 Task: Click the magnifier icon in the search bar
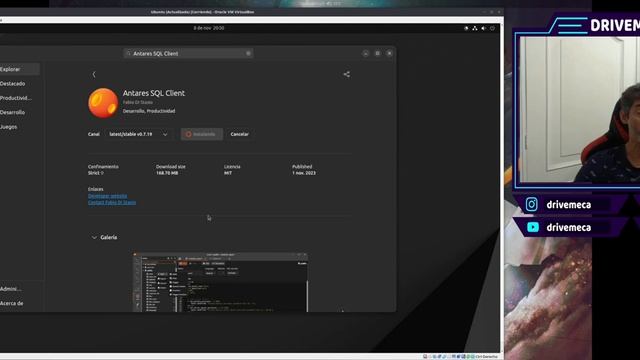[128, 53]
